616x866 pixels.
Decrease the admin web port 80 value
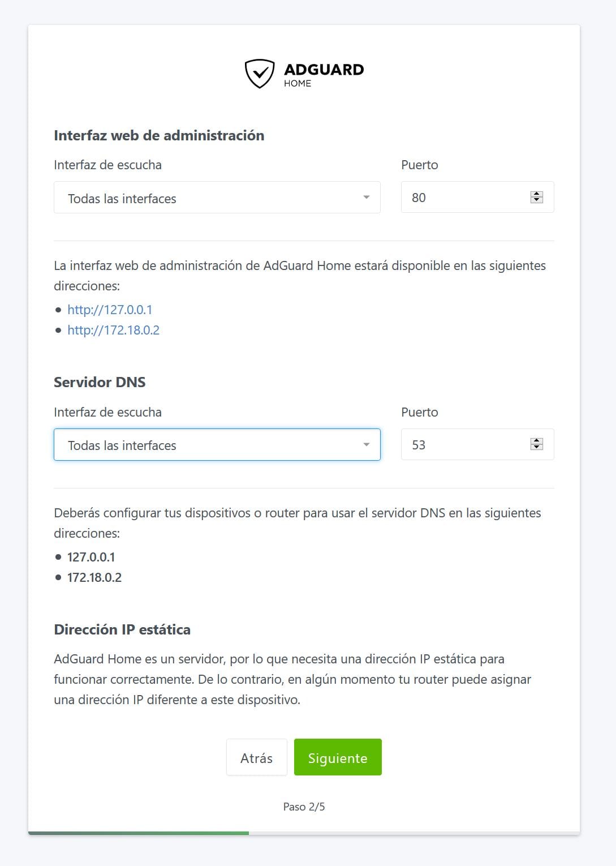pos(537,200)
